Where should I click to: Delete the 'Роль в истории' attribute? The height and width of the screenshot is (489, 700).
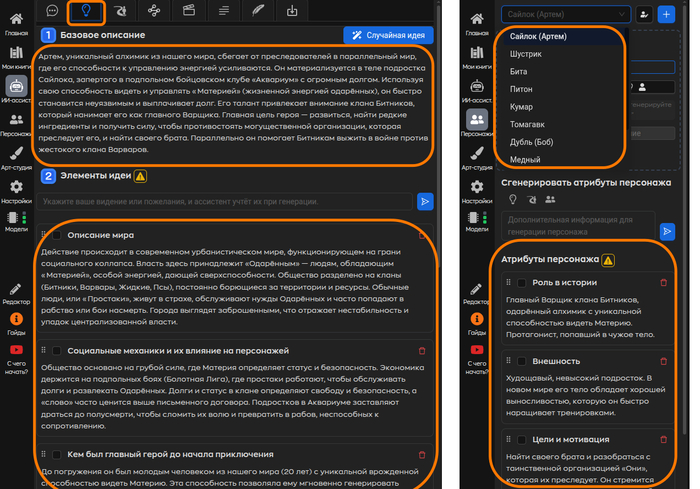663,283
